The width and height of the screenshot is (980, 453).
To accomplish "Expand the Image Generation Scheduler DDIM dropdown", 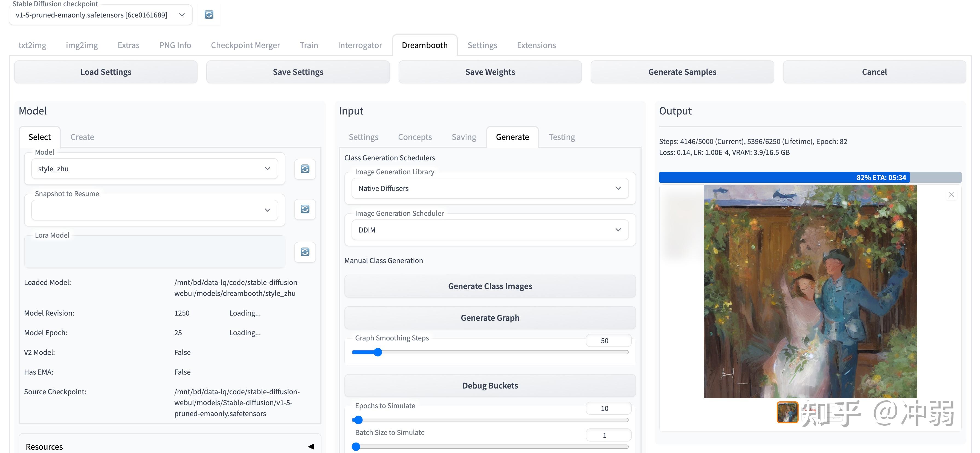I will 490,230.
